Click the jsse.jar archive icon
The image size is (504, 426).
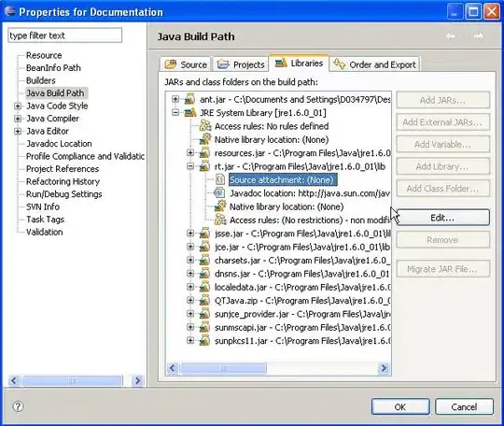point(204,234)
